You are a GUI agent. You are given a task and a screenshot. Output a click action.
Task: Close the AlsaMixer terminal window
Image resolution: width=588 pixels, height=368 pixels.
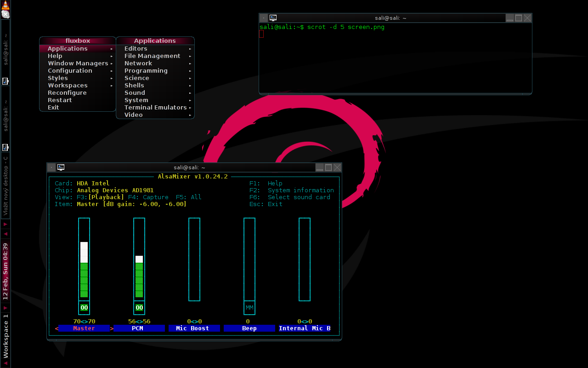[x=337, y=167]
